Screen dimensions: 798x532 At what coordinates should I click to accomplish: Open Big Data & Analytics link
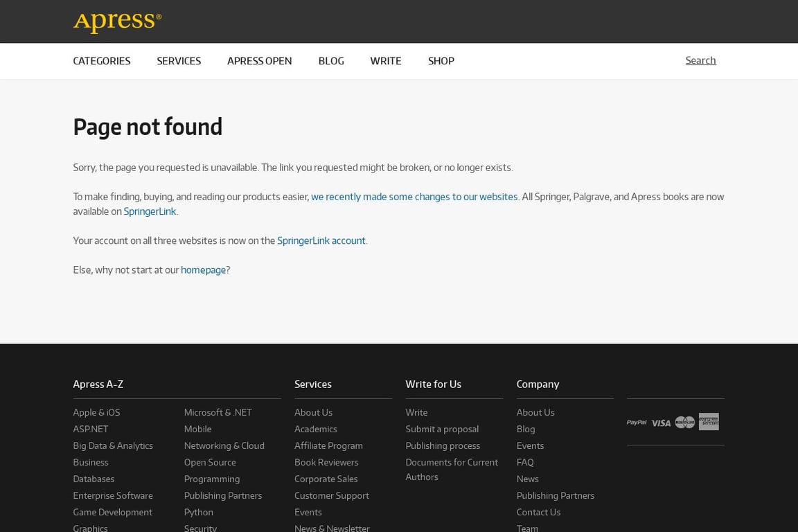113,446
